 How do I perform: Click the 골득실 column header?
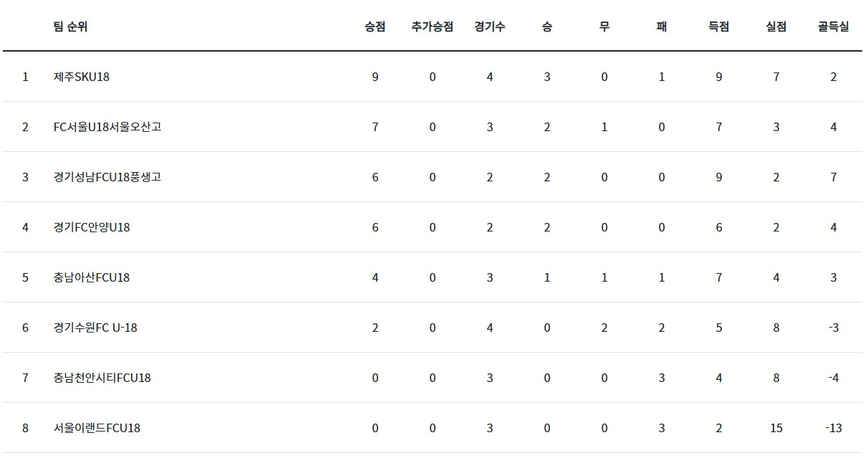(833, 27)
